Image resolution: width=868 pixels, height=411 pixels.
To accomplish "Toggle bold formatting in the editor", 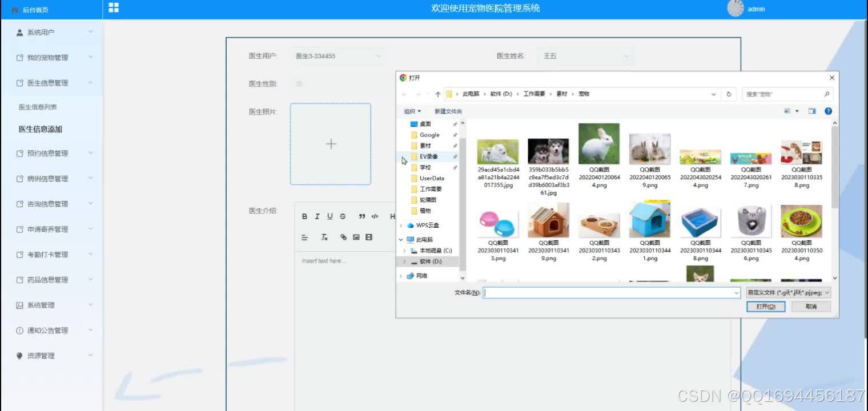I will [304, 216].
